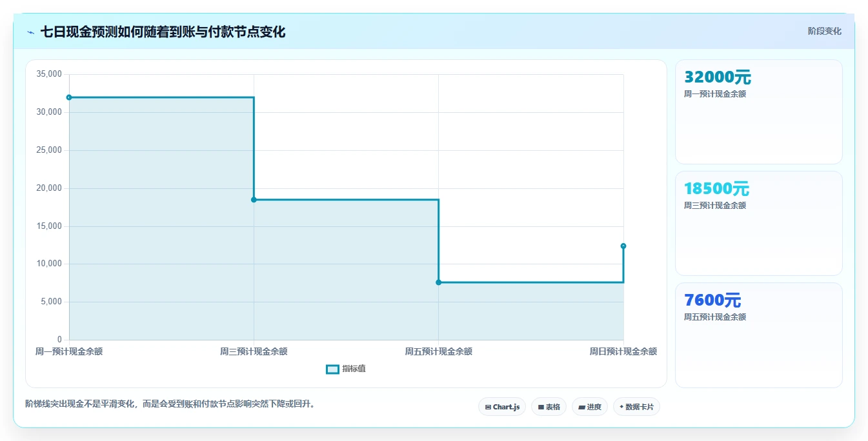The image size is (868, 441).
Task: Open the 7600元 data card
Action: 758,335
